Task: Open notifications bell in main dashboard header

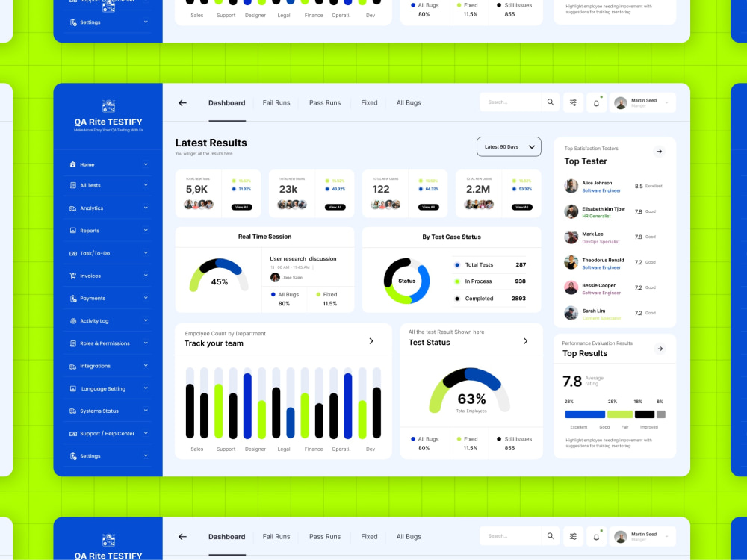Action: (596, 102)
